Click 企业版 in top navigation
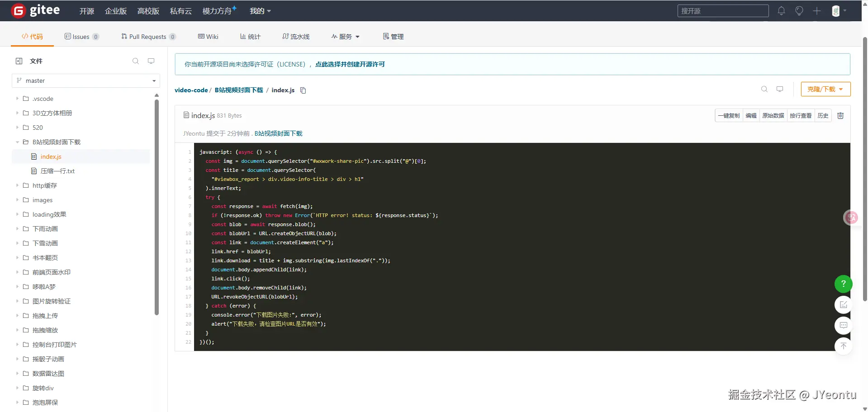 (x=116, y=11)
